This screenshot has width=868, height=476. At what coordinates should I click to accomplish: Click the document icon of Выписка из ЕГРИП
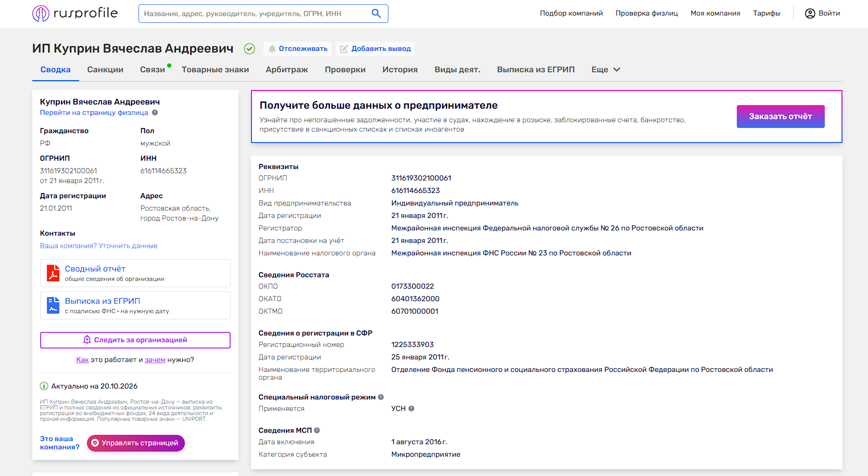tap(53, 305)
